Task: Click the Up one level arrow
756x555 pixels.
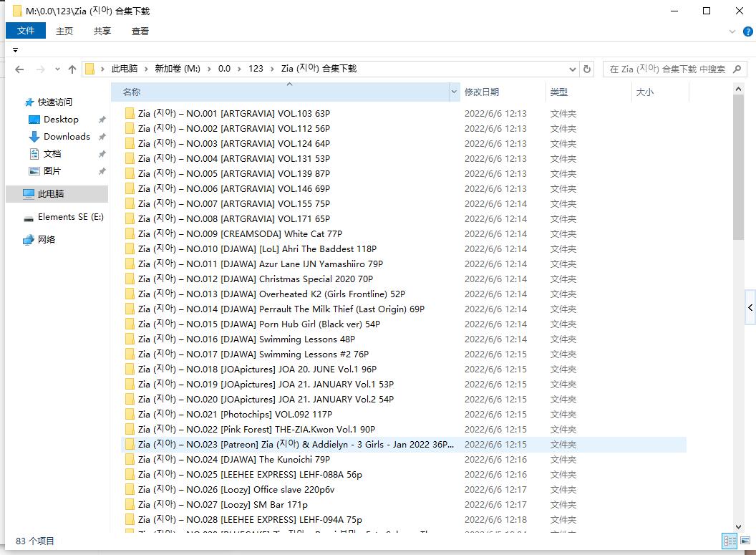Action: pos(72,69)
